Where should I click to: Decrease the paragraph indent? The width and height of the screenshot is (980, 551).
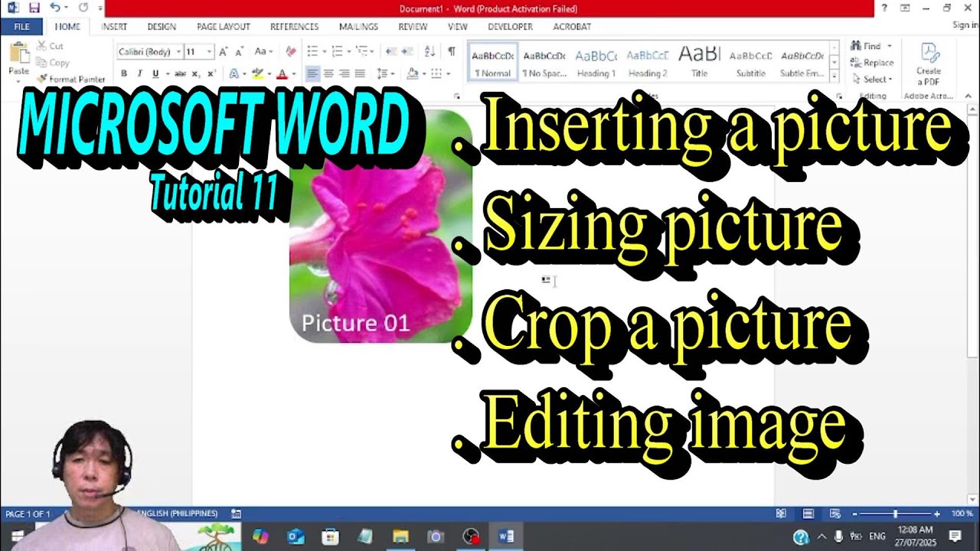[x=391, y=51]
